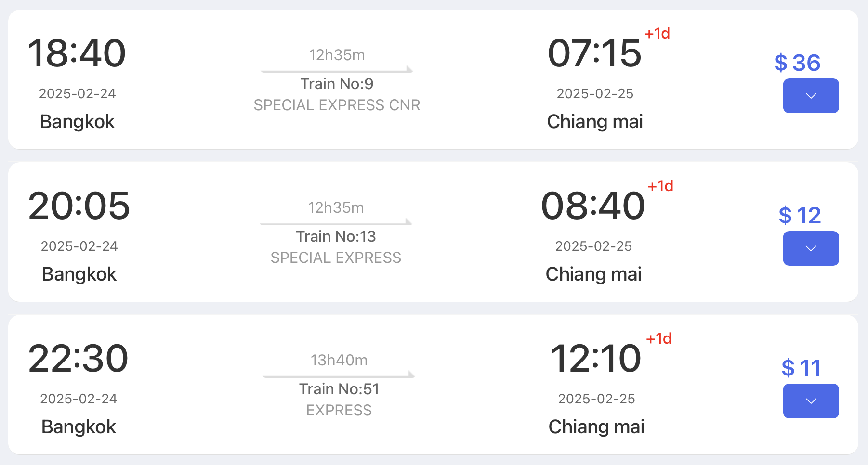Viewport: 868px width, 465px height.
Task: Click Train No:9 label
Action: tap(337, 84)
